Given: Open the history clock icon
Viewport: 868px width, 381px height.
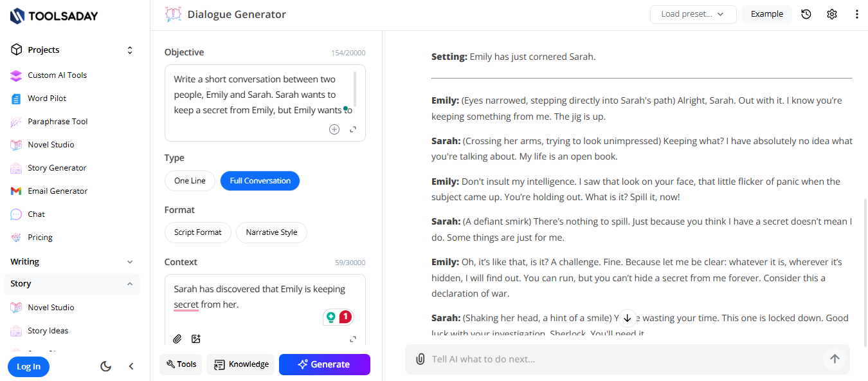Looking at the screenshot, I should click(806, 14).
